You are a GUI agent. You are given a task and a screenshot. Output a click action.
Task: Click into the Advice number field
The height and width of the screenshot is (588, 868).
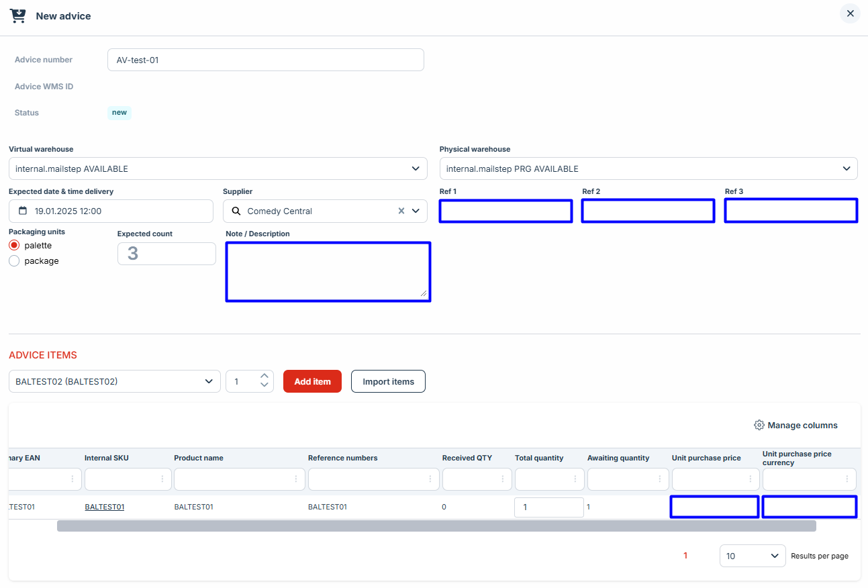click(x=265, y=60)
